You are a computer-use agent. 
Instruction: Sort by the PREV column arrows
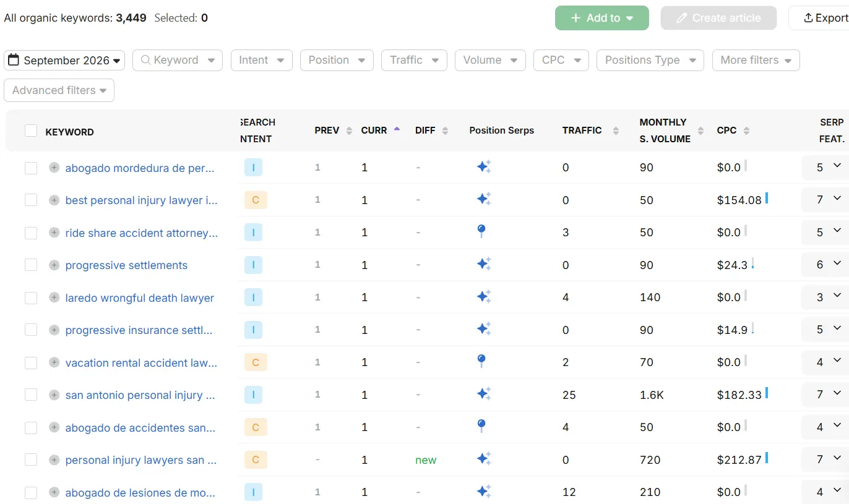tap(349, 130)
